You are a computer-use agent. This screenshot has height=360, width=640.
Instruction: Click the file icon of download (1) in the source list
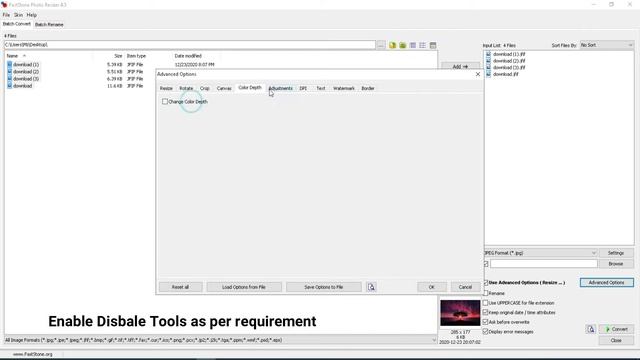point(9,64)
